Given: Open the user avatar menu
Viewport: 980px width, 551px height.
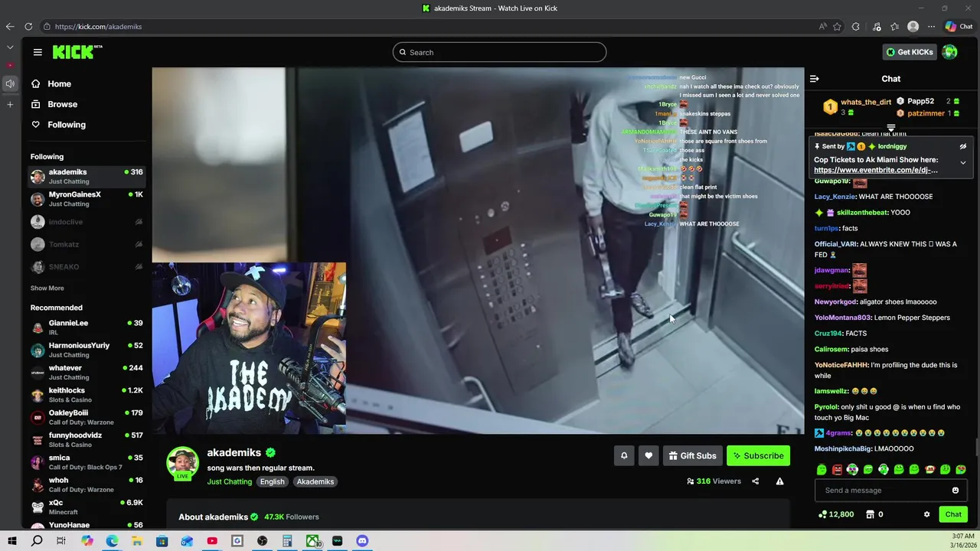Looking at the screenshot, I should pos(949,52).
